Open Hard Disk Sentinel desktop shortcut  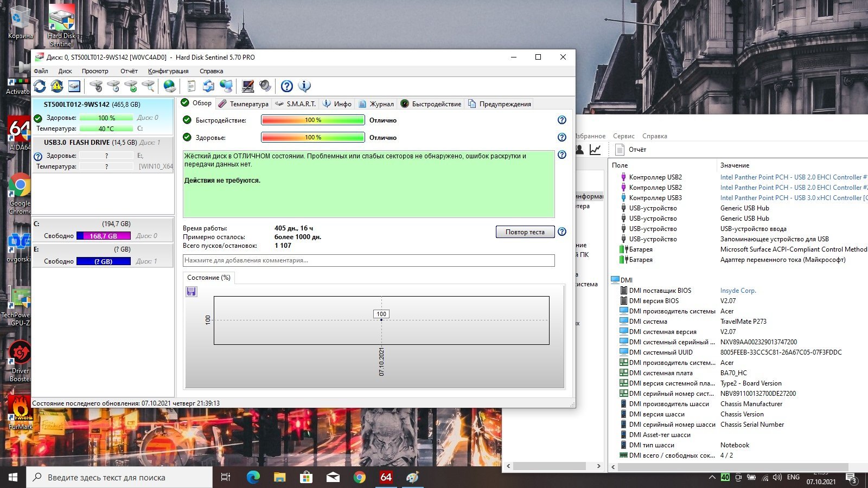pos(61,25)
